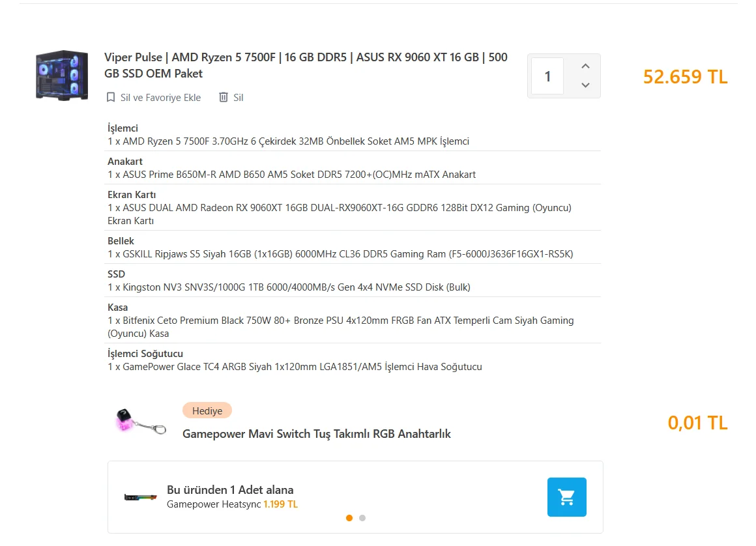756x546 pixels.
Task: Add Gamepower Heatsync with the blue cart button
Action: [x=566, y=497]
